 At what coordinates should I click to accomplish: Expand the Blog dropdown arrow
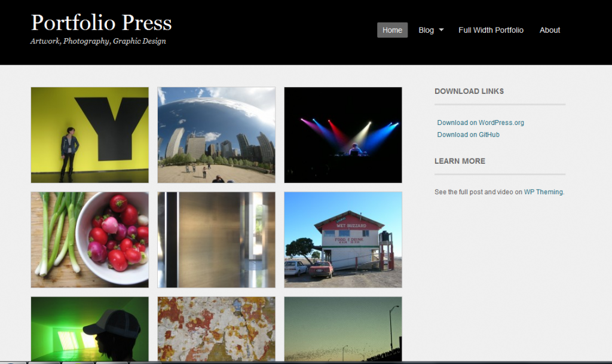(442, 30)
